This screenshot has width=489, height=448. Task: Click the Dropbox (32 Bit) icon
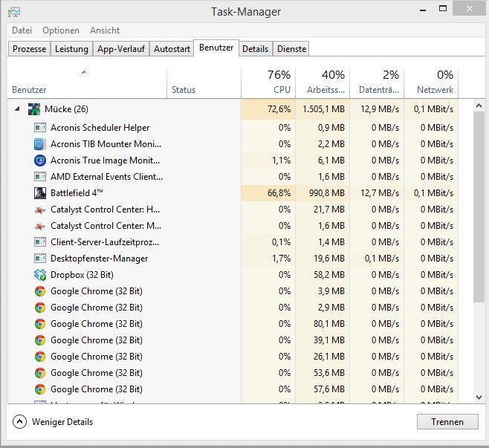(x=40, y=275)
